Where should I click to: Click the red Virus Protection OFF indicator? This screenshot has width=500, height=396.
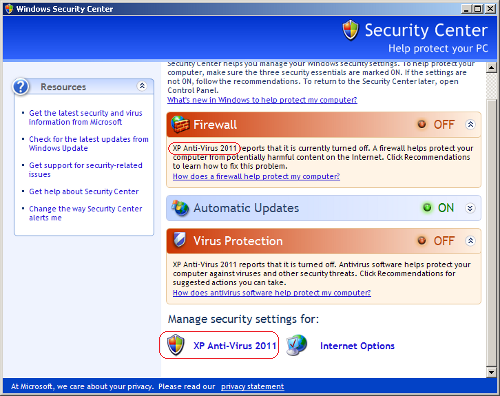[x=422, y=240]
